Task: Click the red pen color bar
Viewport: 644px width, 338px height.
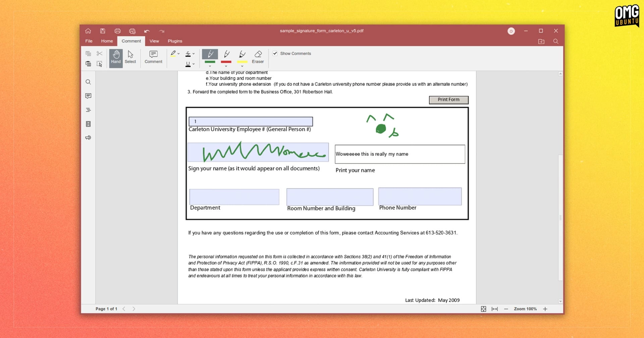Action: point(226,62)
